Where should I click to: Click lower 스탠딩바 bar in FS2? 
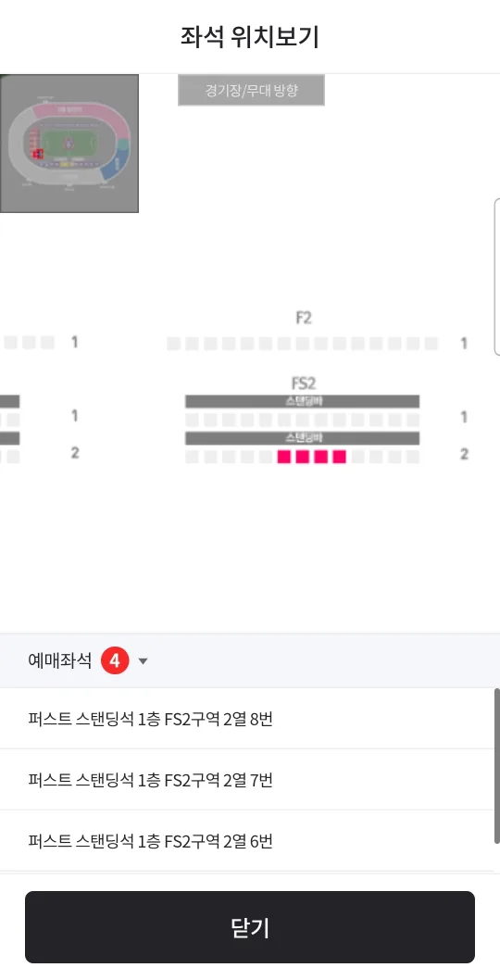click(302, 437)
